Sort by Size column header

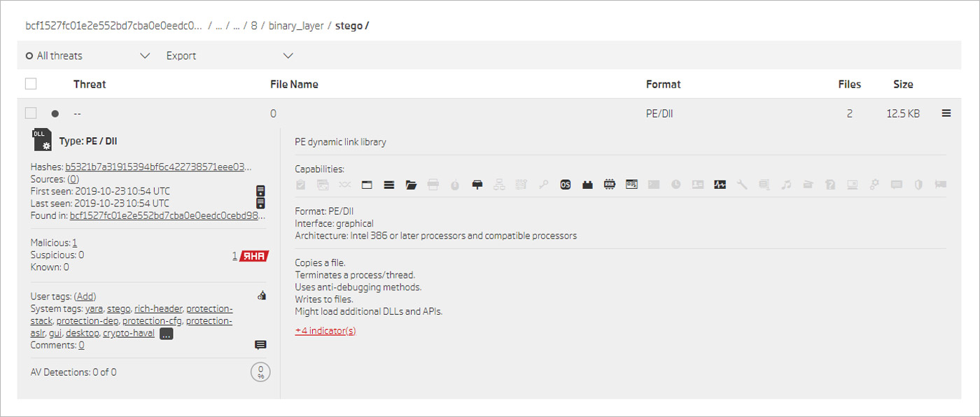click(903, 84)
